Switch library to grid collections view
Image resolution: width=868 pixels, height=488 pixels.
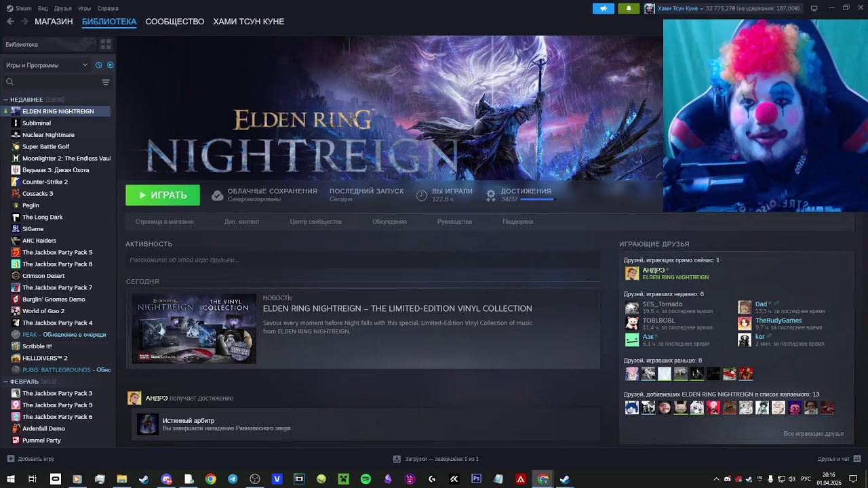(106, 44)
